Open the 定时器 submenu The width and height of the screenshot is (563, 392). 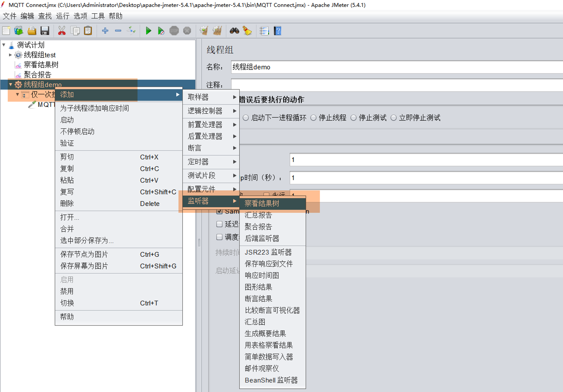[211, 162]
